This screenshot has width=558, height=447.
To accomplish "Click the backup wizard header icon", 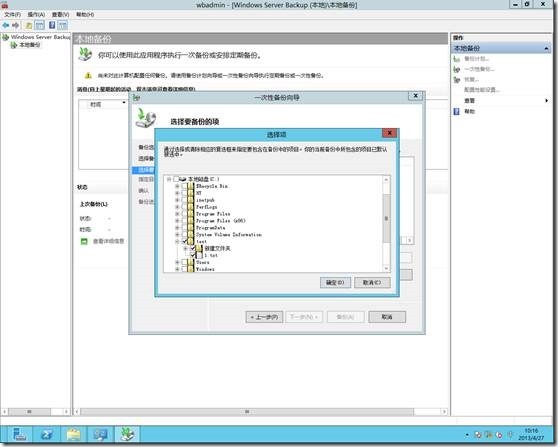I will pyautogui.click(x=146, y=118).
